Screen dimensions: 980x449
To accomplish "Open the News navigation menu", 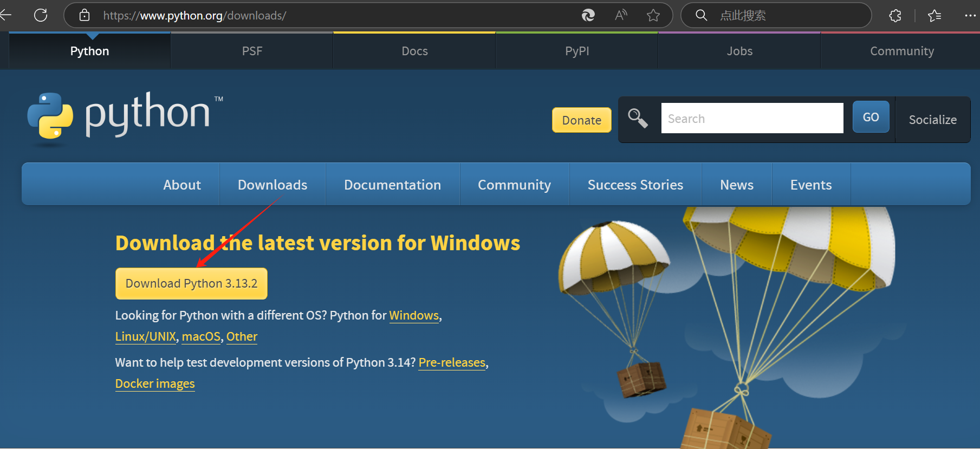I will 737,185.
